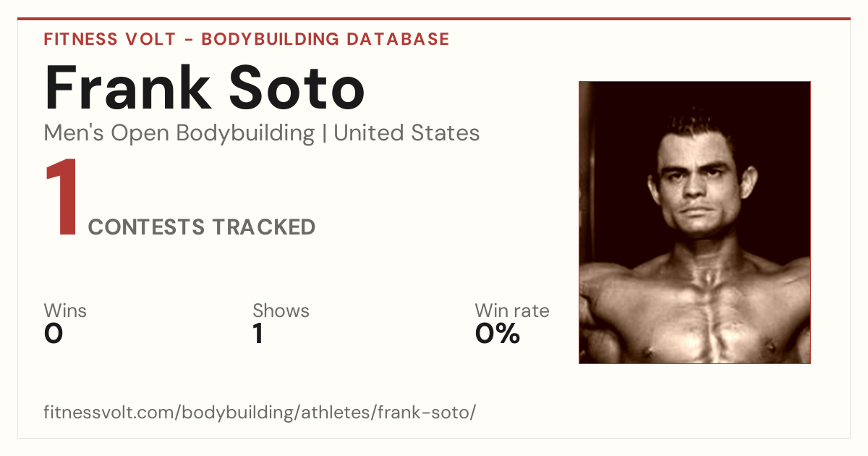
Task: Open the fitnessvolt.com athlete profile URL
Action: 260,413
